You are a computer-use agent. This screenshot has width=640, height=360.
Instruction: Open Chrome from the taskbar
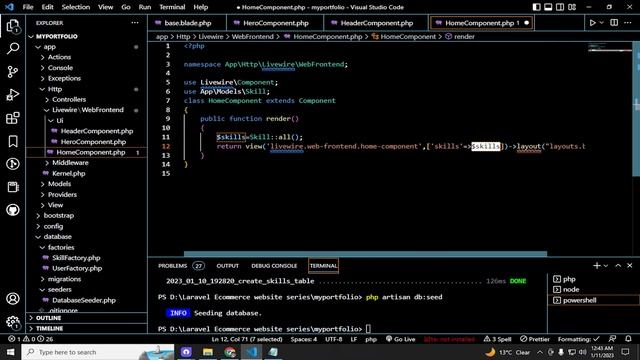point(230,352)
